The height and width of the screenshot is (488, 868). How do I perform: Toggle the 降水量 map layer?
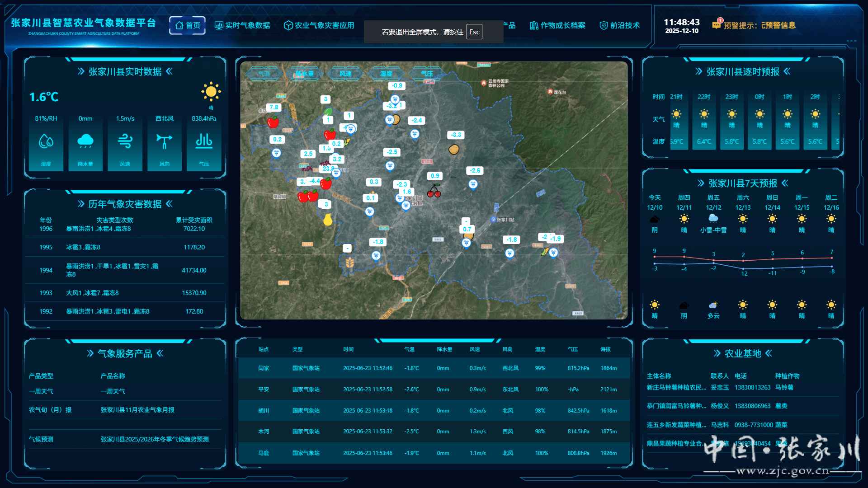[305, 74]
